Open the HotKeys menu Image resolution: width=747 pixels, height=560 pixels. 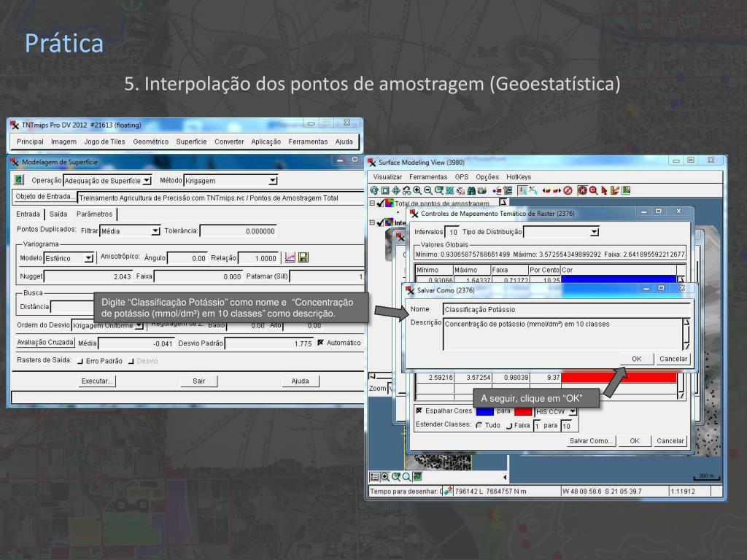[x=519, y=176]
